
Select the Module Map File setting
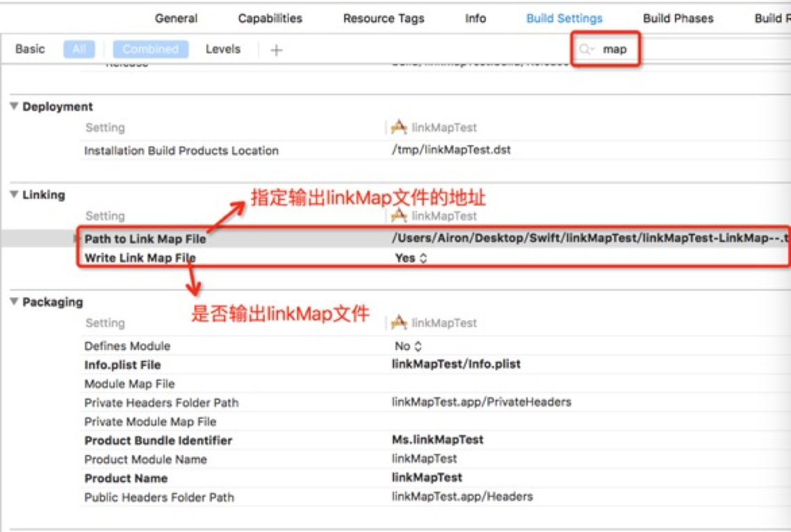[x=129, y=384]
